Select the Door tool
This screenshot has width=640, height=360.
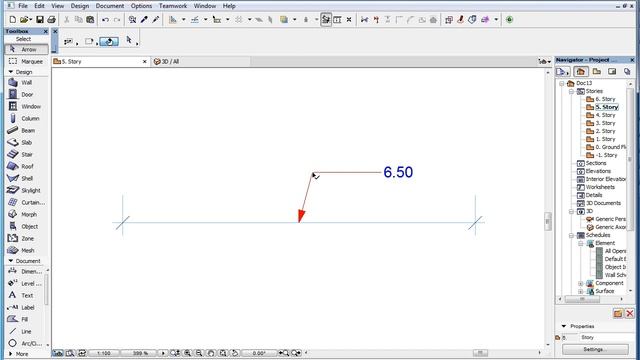(x=27, y=94)
